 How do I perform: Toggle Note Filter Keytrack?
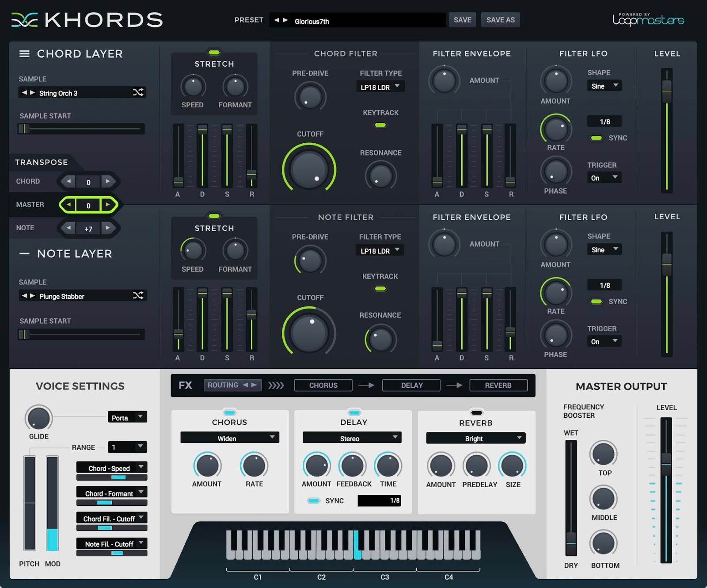coord(380,289)
